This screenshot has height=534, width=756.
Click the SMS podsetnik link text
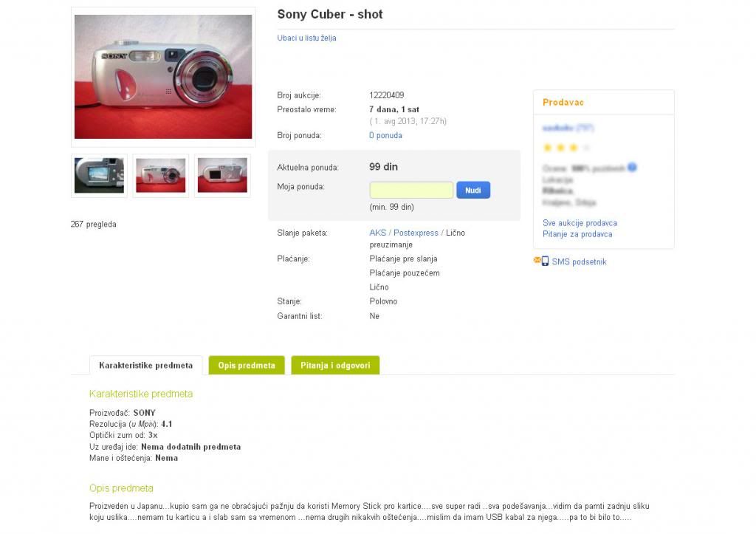point(579,261)
